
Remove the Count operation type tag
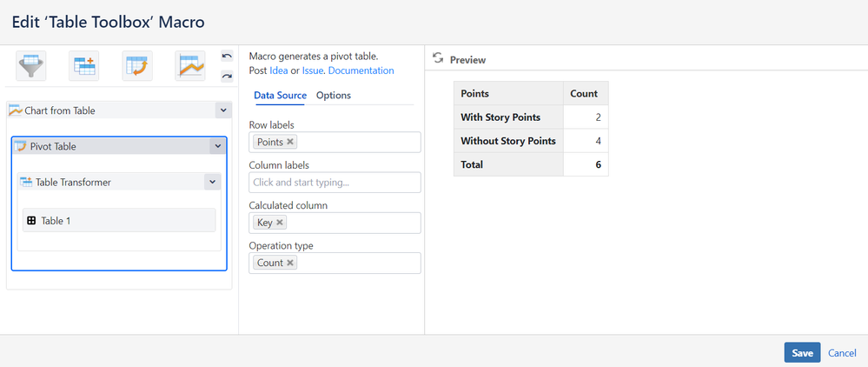coord(290,263)
